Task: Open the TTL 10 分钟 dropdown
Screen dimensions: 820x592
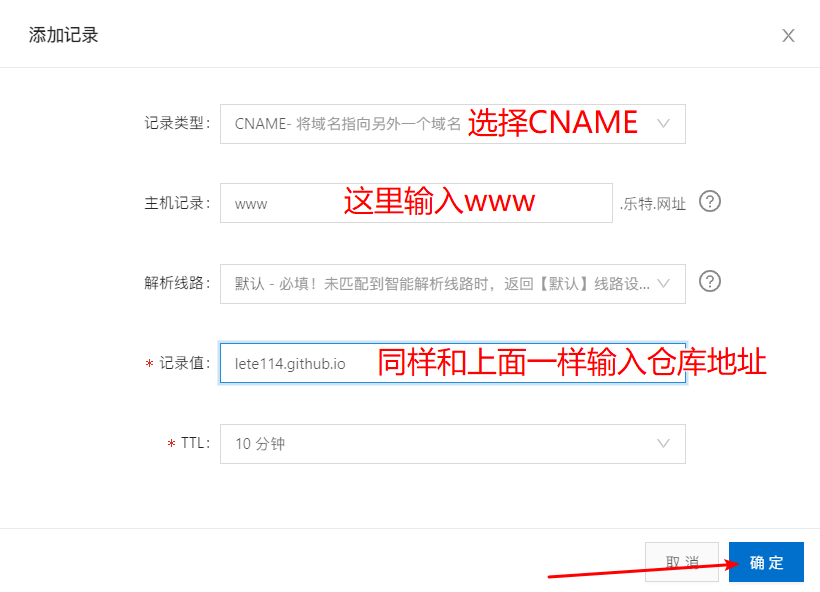Action: [x=453, y=444]
